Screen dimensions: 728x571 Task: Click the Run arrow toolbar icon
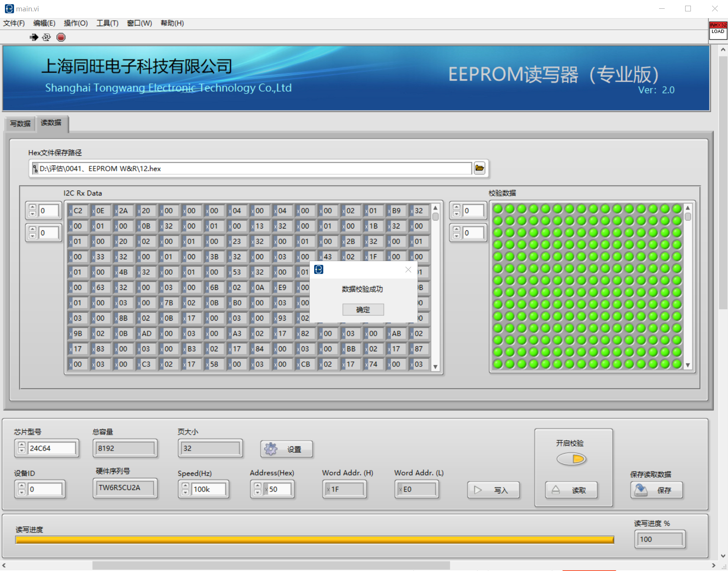[x=34, y=37]
